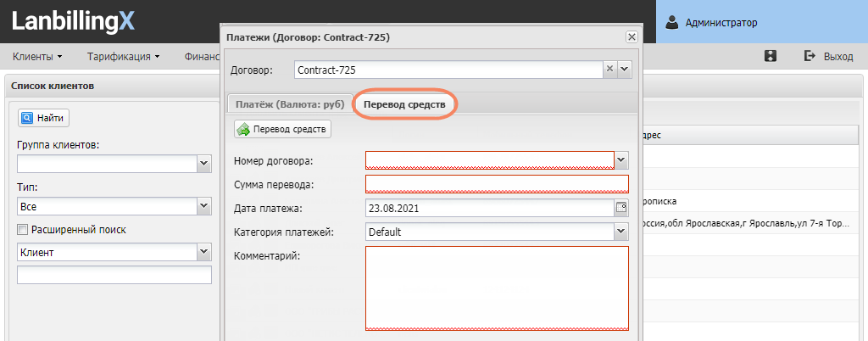Enable the Расширенный поиск checkbox
868x341 pixels.
pos(22,229)
